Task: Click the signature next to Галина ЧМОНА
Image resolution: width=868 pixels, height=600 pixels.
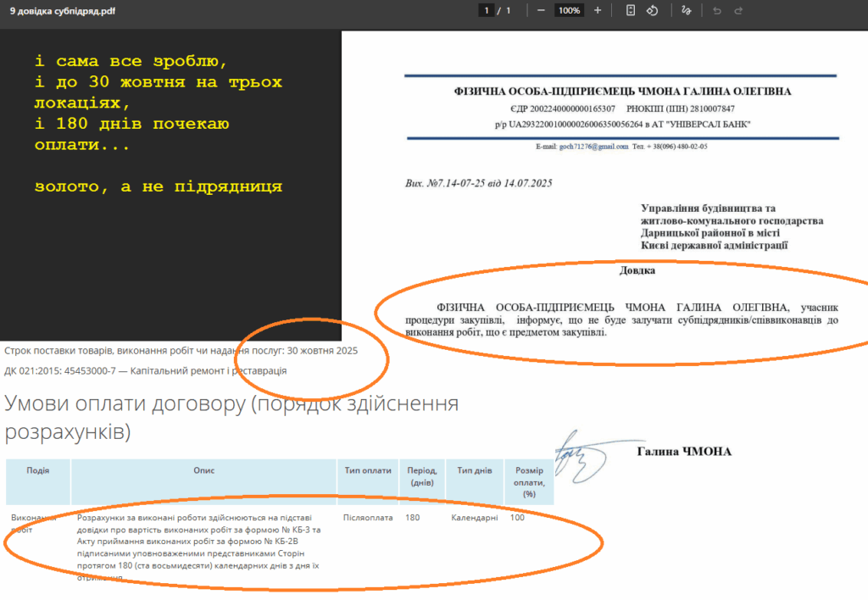Action: point(583,458)
